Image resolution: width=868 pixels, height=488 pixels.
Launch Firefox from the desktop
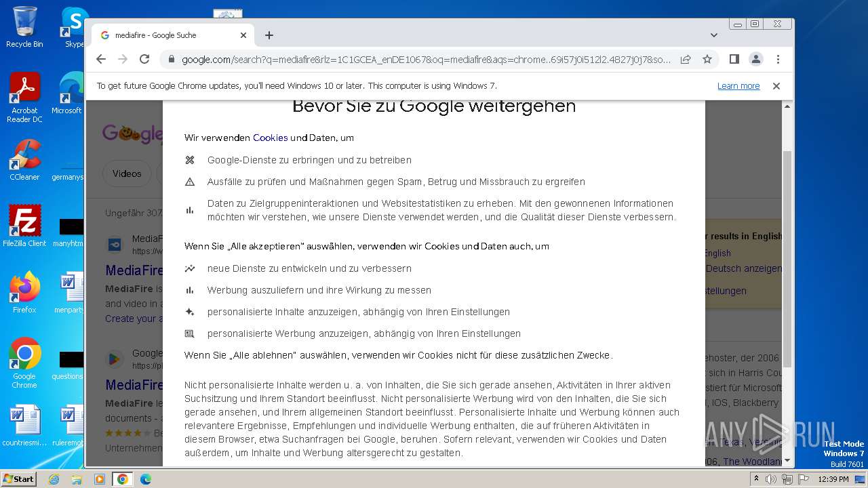pyautogui.click(x=24, y=293)
